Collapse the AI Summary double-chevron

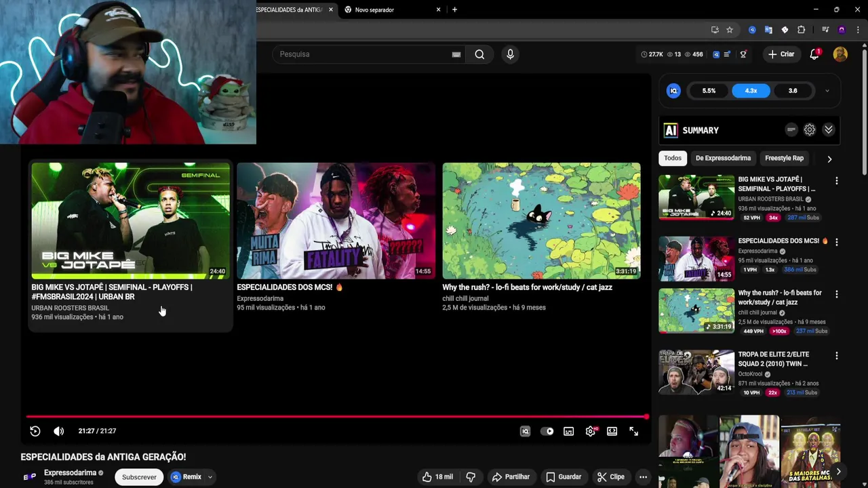click(829, 130)
